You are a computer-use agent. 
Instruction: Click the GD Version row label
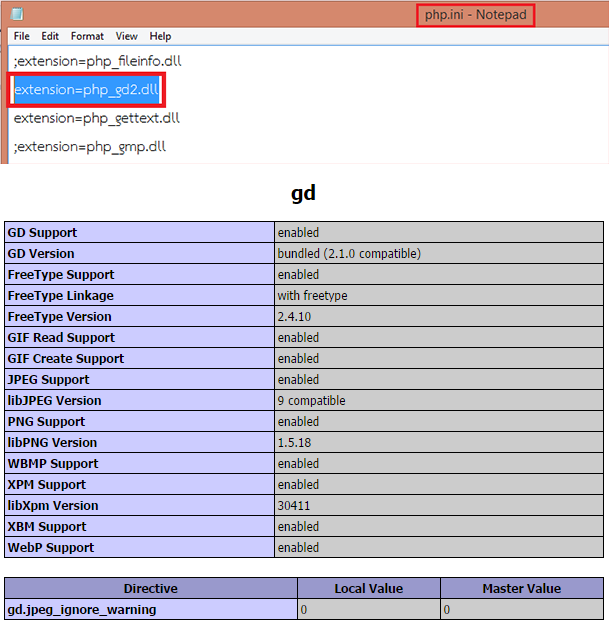pos(41,254)
